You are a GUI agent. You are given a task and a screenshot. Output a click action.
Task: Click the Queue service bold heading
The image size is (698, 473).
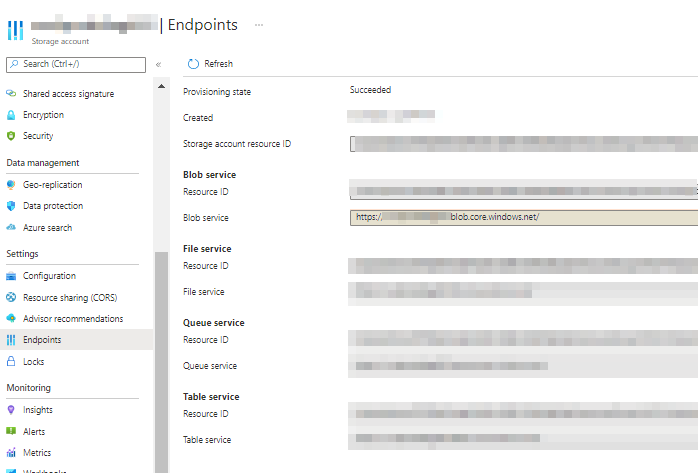click(214, 323)
